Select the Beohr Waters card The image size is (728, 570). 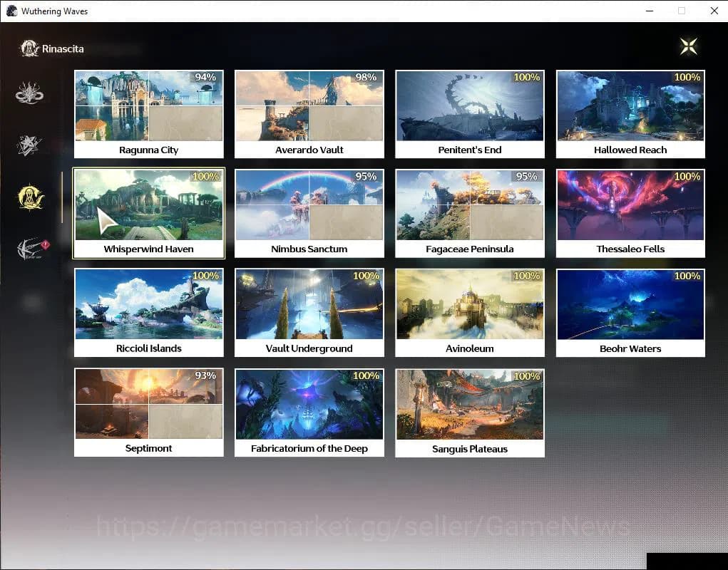pos(630,313)
